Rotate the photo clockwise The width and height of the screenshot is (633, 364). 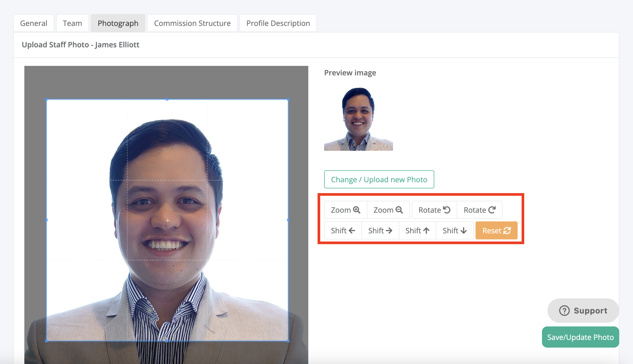[480, 210]
